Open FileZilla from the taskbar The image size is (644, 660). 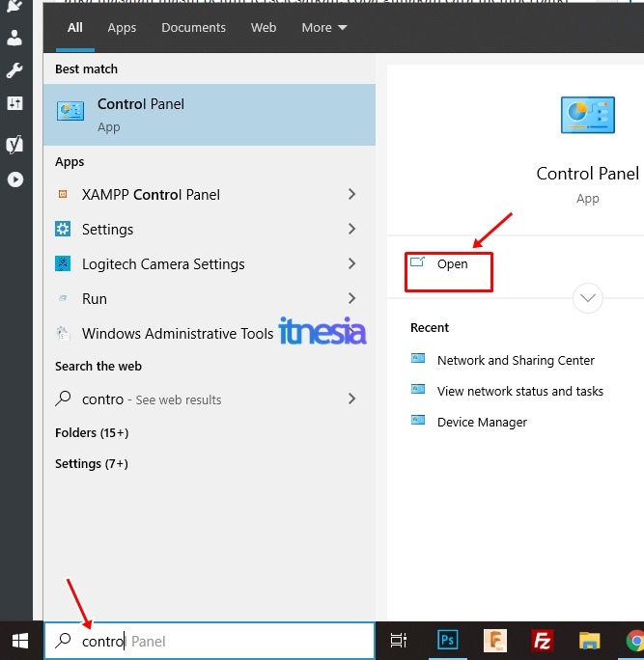(x=542, y=641)
